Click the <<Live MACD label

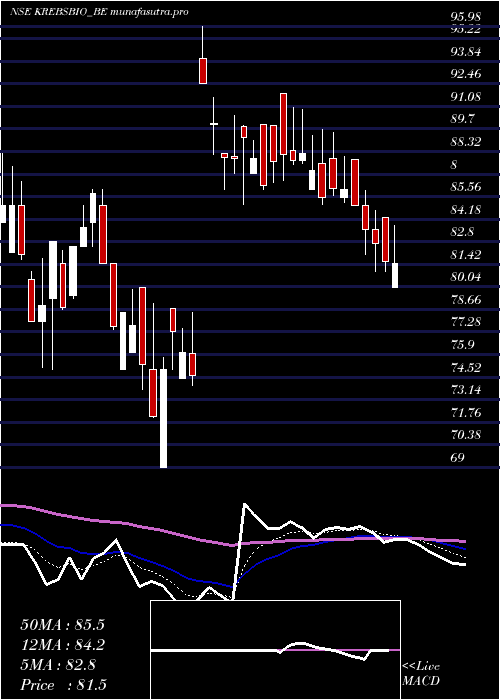[x=421, y=674]
